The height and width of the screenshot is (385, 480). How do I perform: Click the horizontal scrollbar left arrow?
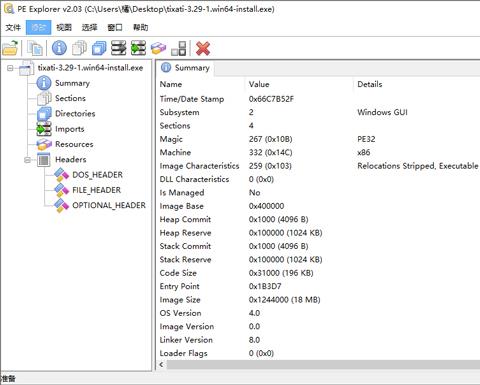click(x=161, y=365)
